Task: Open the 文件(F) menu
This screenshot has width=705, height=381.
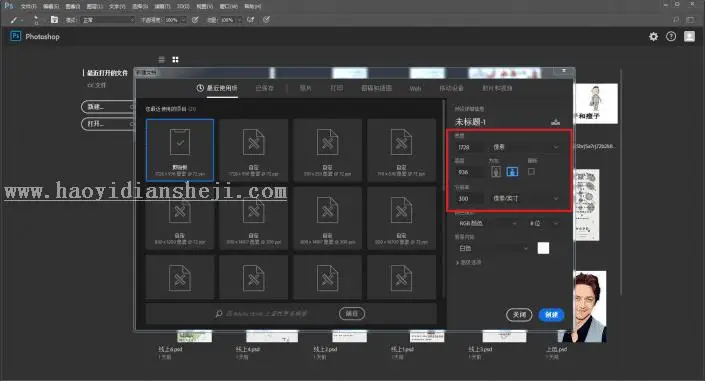Action: coord(28,6)
